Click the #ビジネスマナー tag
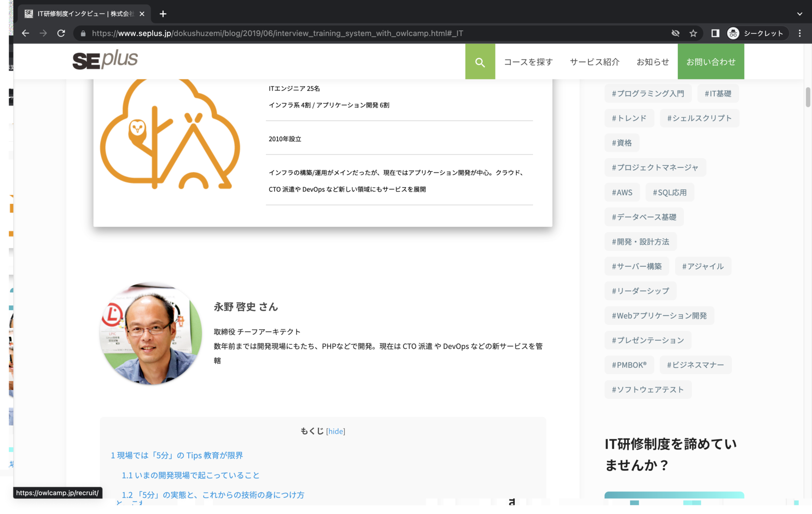The height and width of the screenshot is (514, 812). click(695, 365)
